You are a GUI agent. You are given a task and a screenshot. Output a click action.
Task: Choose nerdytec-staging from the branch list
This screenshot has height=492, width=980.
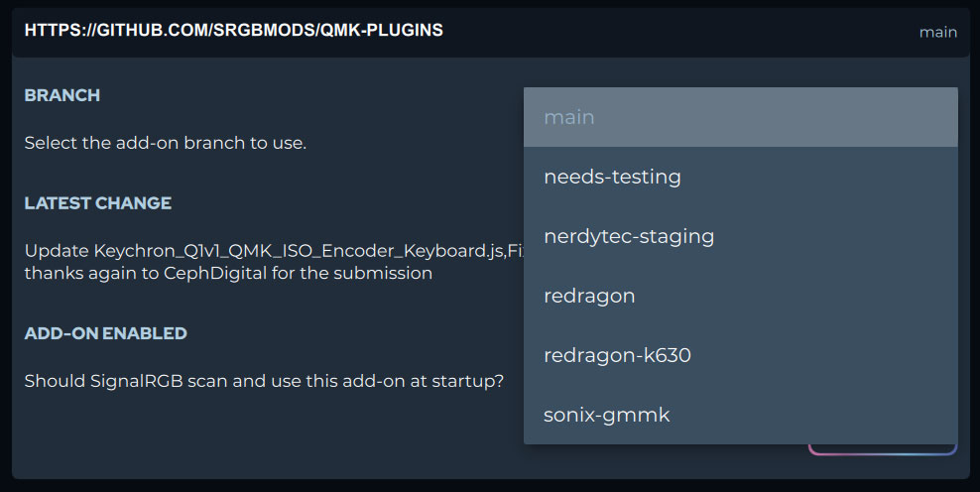(629, 236)
